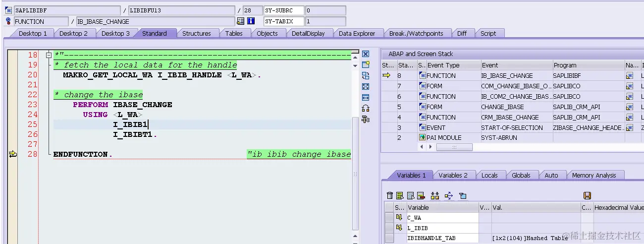Click the navigate icon left of the info icon
Screen dimensions: 644x244
click(x=241, y=21)
